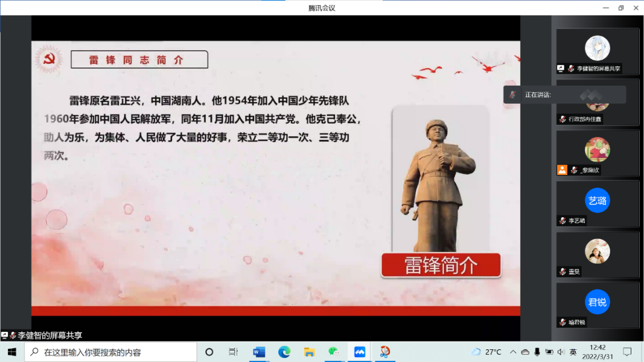
Task: Open the notification center
Action: point(628,352)
